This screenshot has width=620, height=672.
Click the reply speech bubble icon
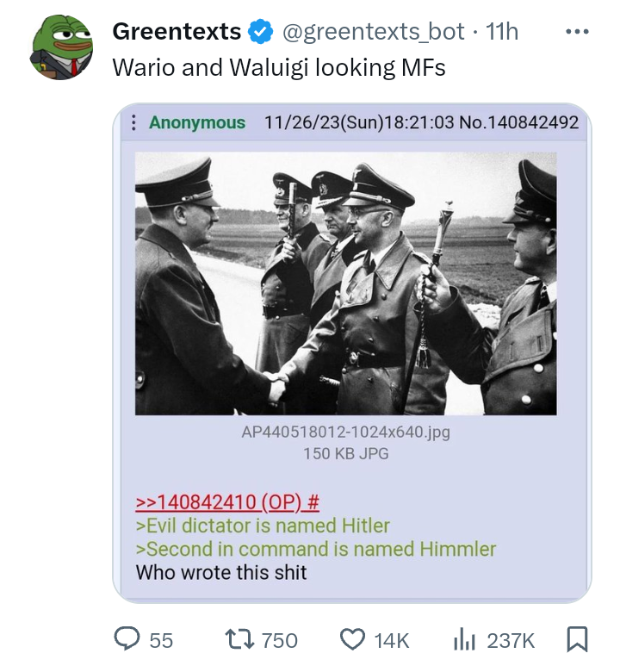127,639
